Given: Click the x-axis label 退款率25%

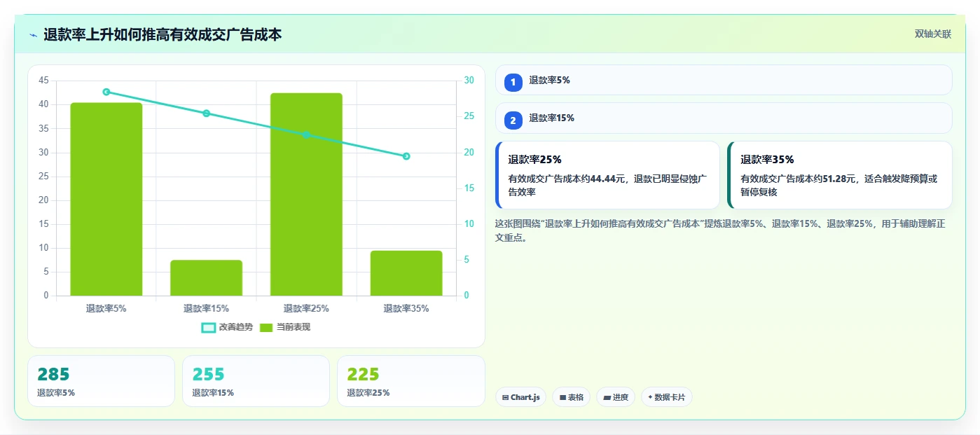Looking at the screenshot, I should pyautogui.click(x=306, y=308).
